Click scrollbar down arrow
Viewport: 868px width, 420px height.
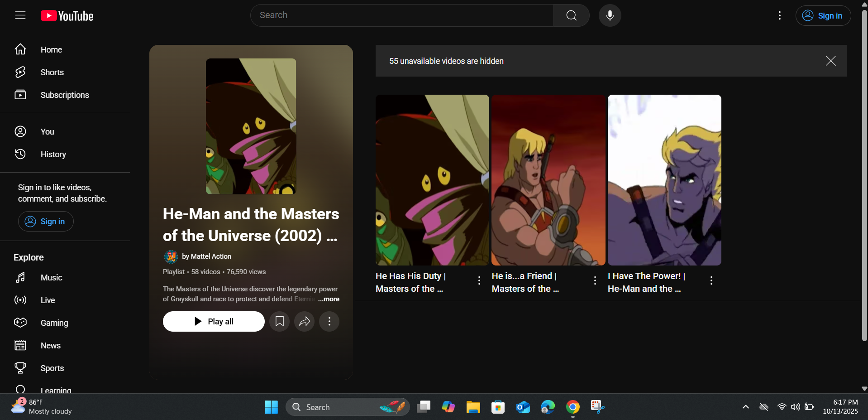[864, 389]
